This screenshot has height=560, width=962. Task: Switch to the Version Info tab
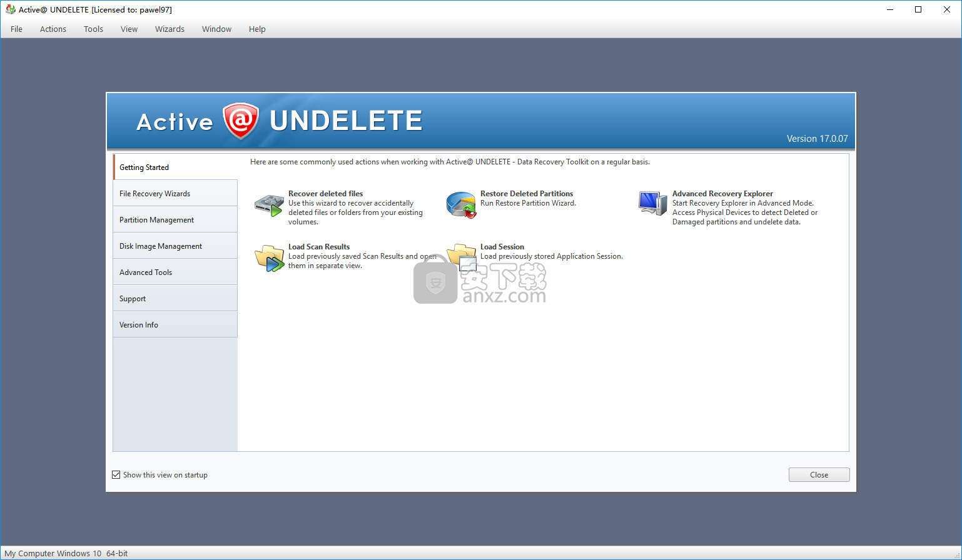175,324
